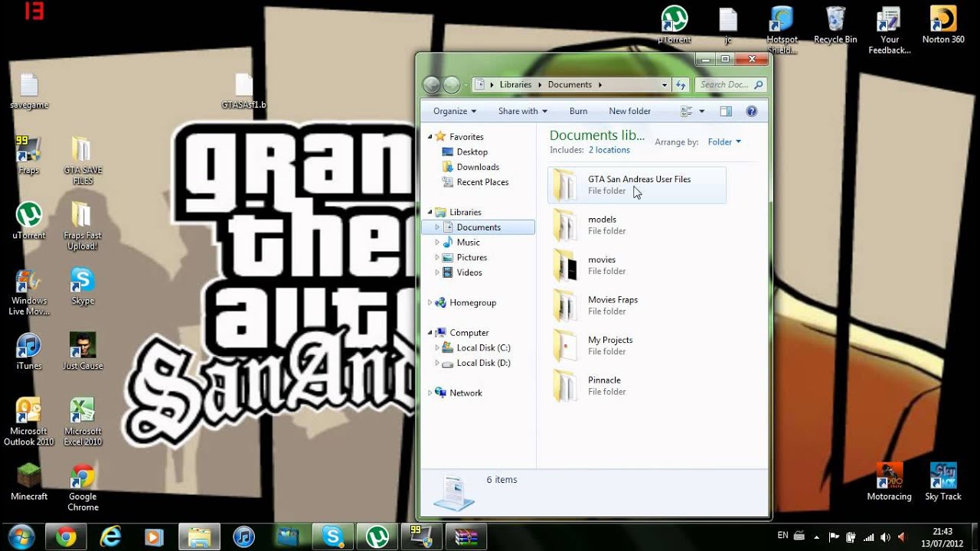Select the Fraps Fast Upload desktop folder
The height and width of the screenshot is (551, 980).
[82, 226]
